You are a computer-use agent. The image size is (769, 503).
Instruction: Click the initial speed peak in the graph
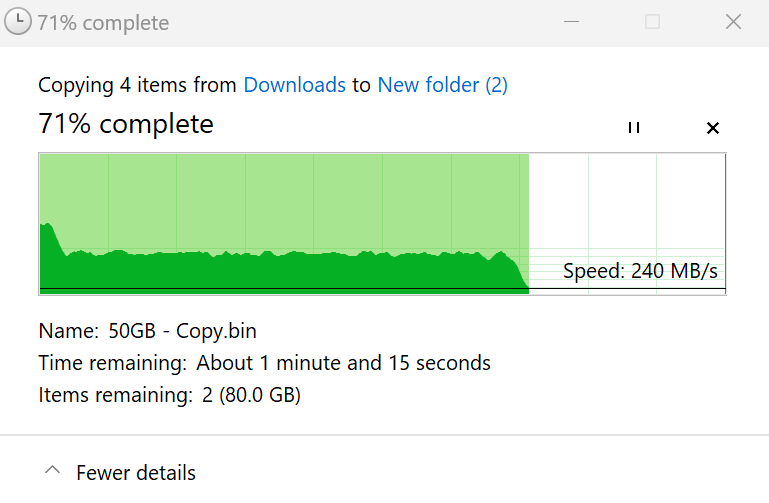tap(46, 240)
